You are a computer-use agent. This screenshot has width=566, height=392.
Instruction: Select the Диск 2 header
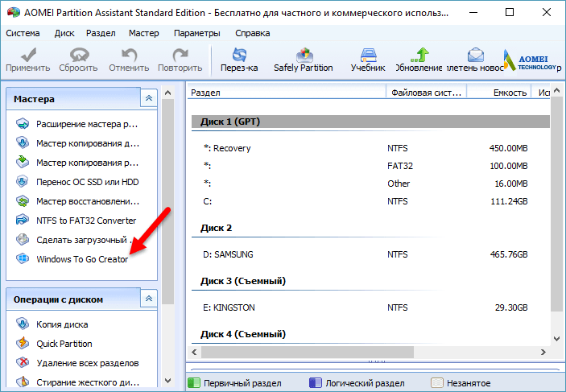point(216,228)
